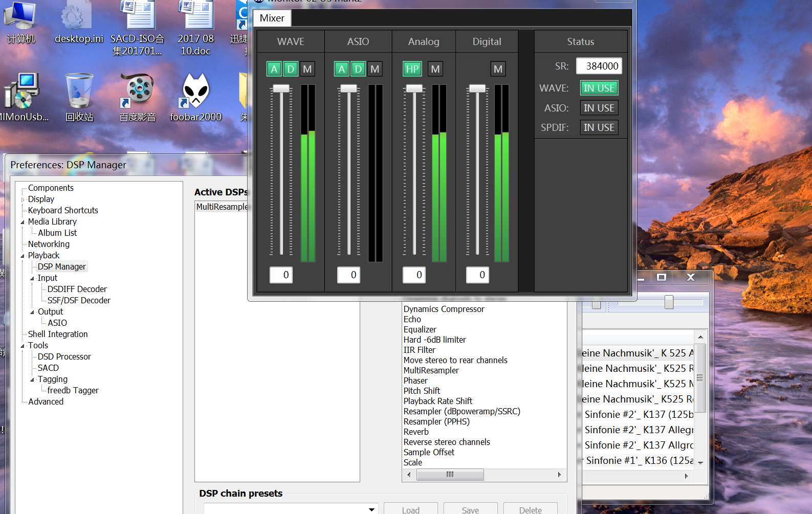Mute the WAVE channel with M button
The width and height of the screenshot is (812, 514).
click(x=308, y=69)
